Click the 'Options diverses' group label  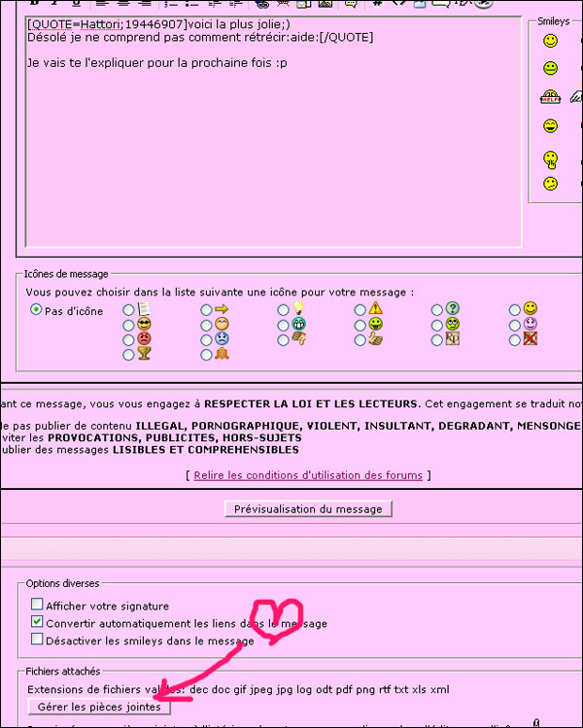pyautogui.click(x=62, y=583)
